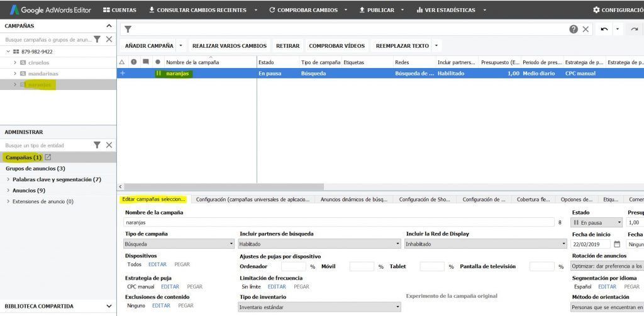Switch to Editar campañas seleccionadas tab
This screenshot has height=316, width=644.
point(154,200)
